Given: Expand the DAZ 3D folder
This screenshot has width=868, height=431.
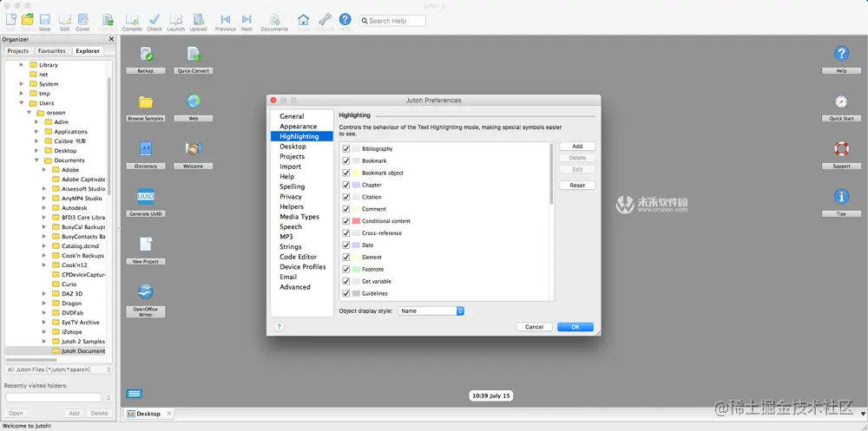Looking at the screenshot, I should click(x=44, y=294).
